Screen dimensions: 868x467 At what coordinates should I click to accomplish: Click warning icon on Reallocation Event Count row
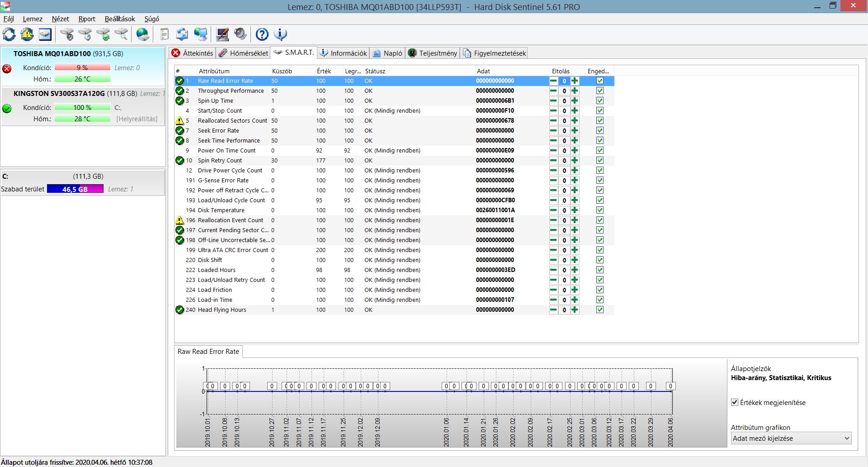(x=179, y=220)
